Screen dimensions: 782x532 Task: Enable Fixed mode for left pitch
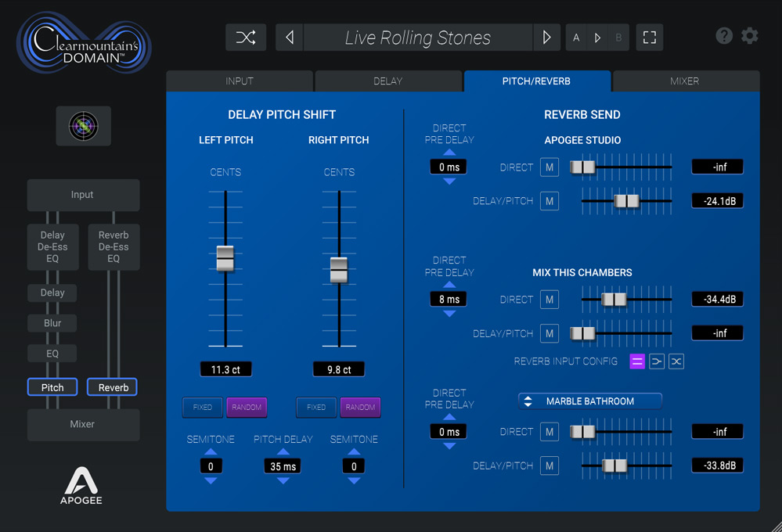[x=203, y=408]
